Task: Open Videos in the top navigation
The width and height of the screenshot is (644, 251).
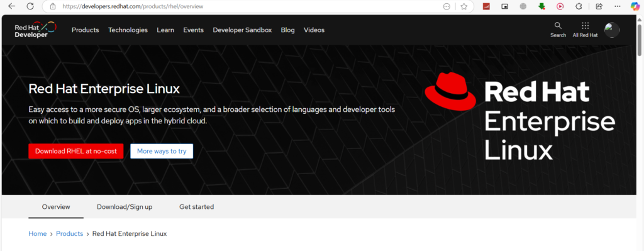Action: [x=314, y=30]
